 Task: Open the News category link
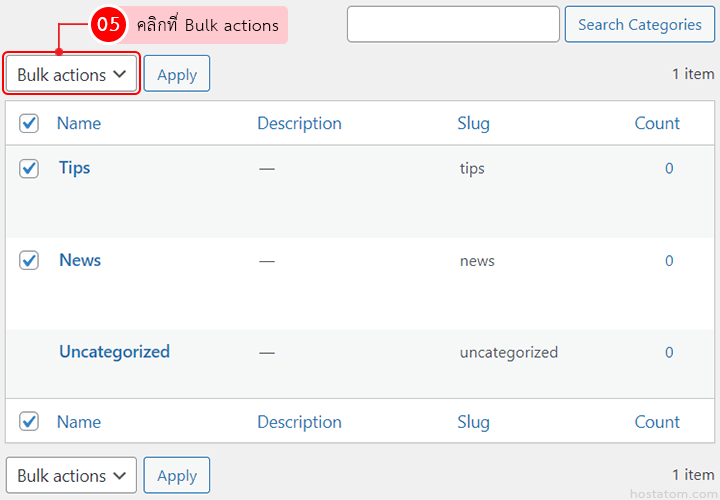(80, 260)
